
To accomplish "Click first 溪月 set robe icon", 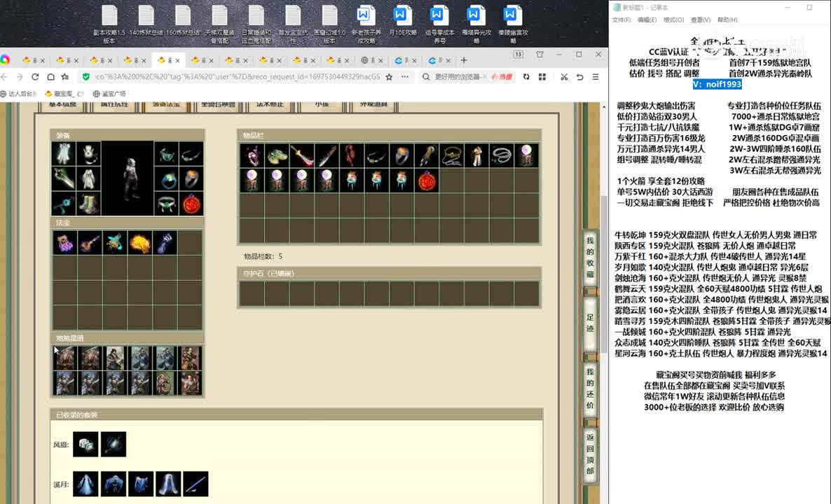I will coord(85,484).
